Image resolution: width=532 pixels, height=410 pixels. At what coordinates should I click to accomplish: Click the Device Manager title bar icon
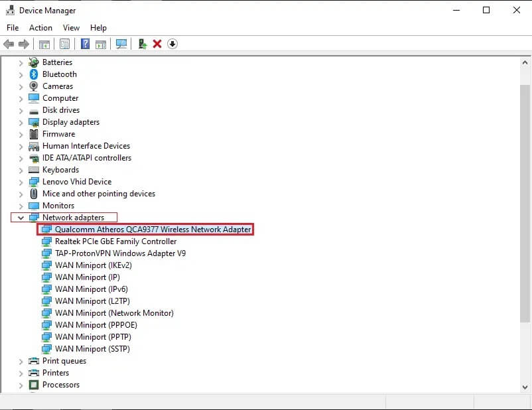11,11
